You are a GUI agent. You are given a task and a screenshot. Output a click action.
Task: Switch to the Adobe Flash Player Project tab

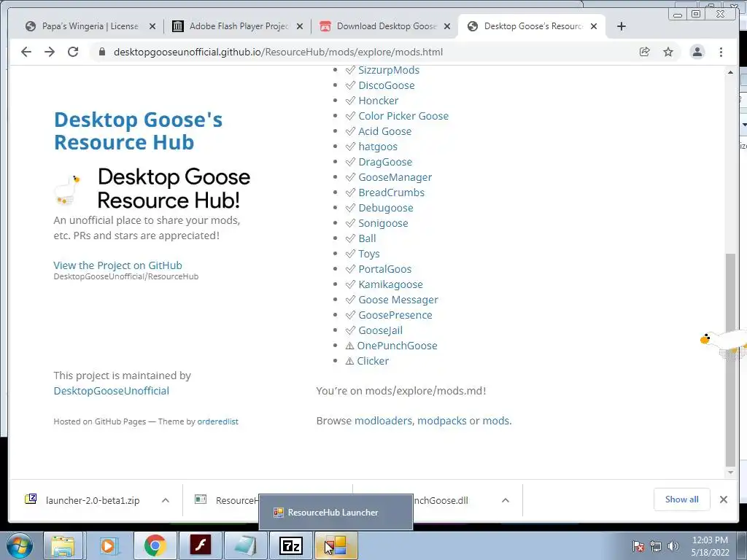(239, 26)
